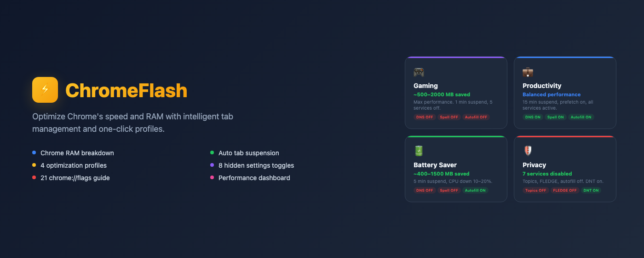Click the 8 hidden settings toggles item
Viewport: 644px width, 258px height.
click(256, 165)
